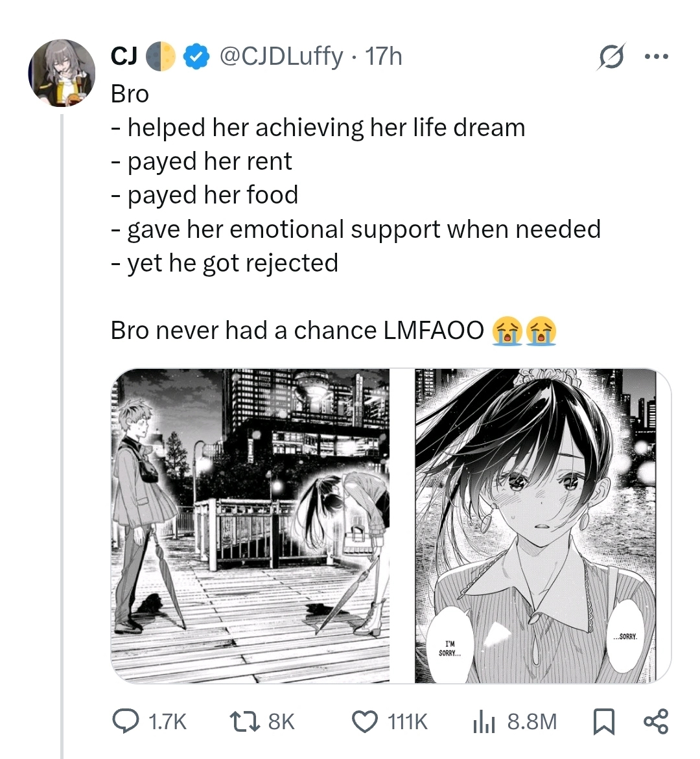Share the post via share icon
The width and height of the screenshot is (700, 759).
click(x=656, y=721)
